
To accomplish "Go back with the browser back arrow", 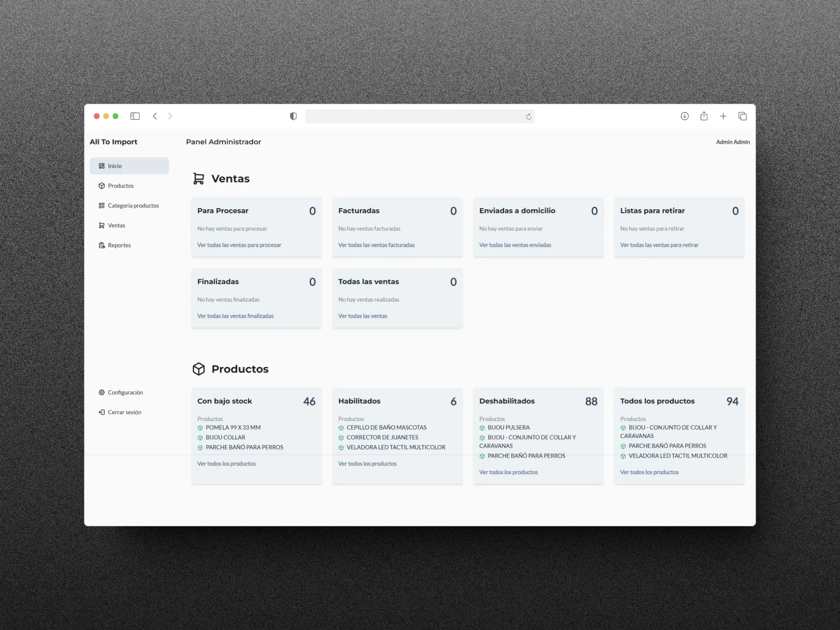I will (x=155, y=116).
